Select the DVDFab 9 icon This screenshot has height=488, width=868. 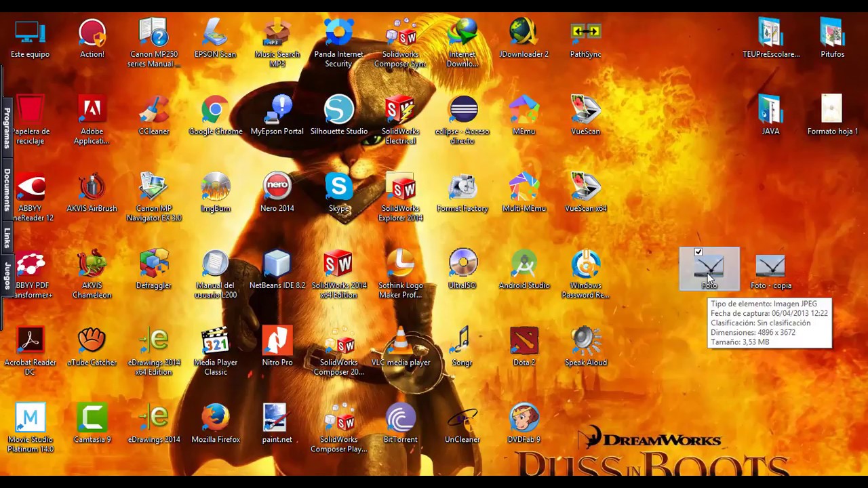coord(524,418)
